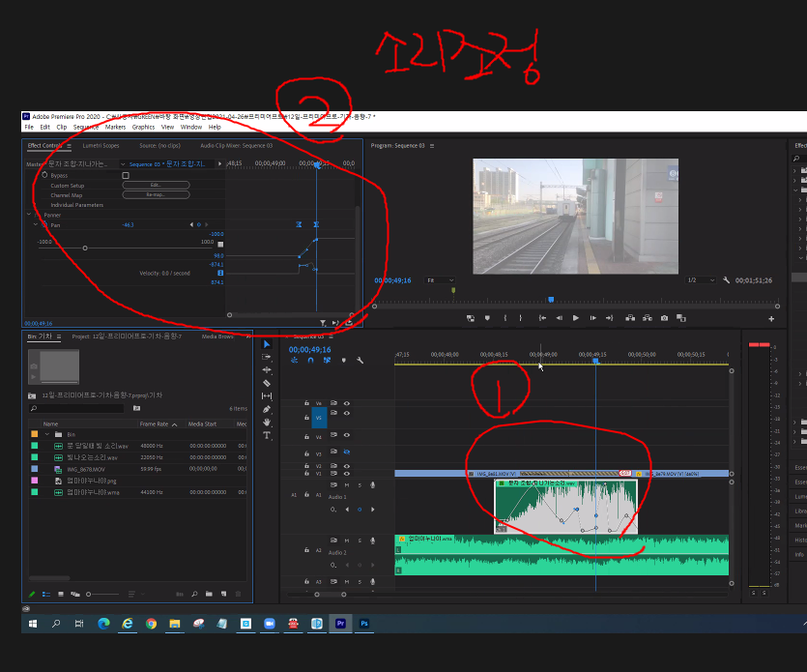
Task: Open master clip dropdown in Effect Controls
Action: (x=123, y=164)
